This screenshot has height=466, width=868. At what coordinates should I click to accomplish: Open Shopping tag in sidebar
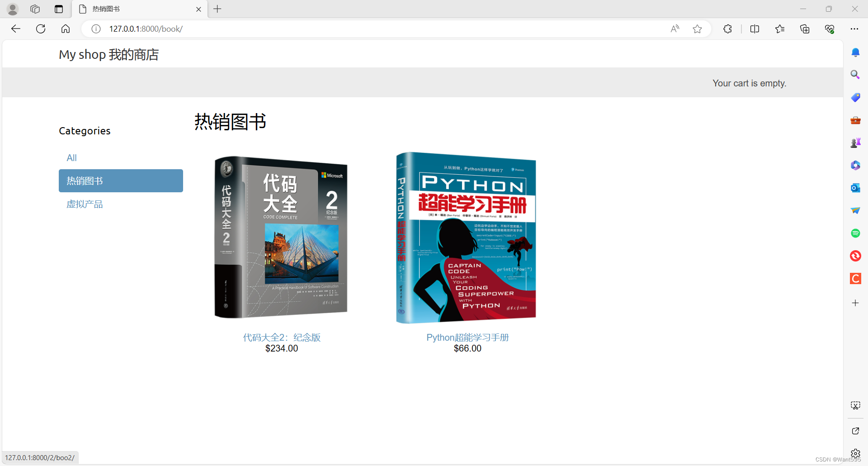point(855,97)
